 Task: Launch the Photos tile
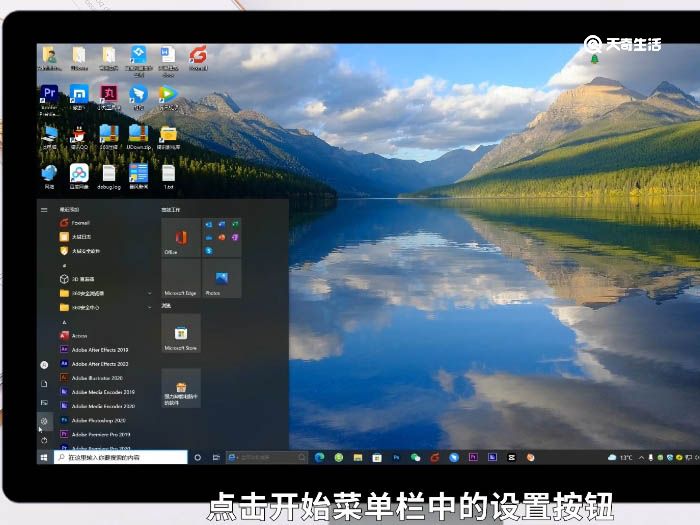(x=221, y=279)
